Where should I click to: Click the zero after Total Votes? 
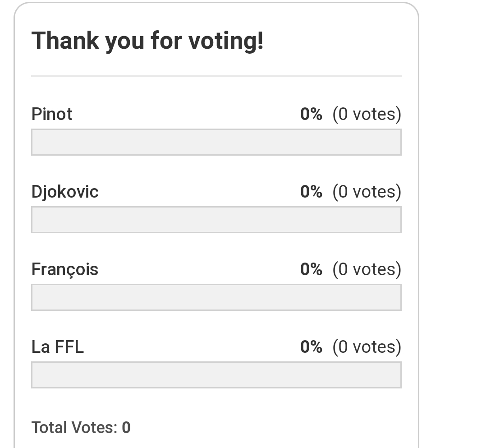point(126,427)
